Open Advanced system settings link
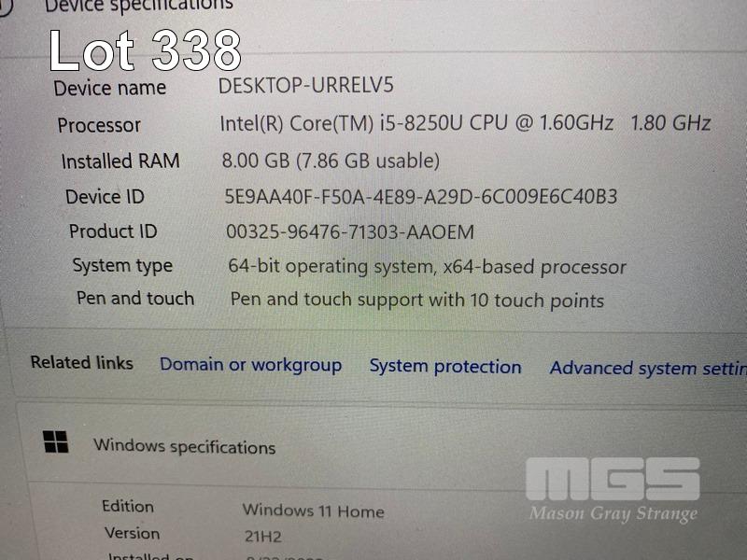Screen dimensions: 747x560 pos(648,368)
